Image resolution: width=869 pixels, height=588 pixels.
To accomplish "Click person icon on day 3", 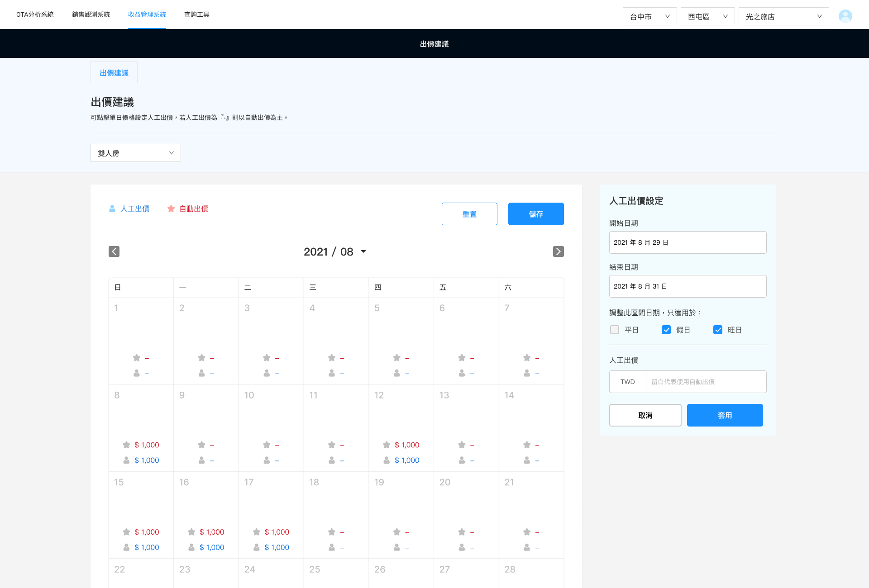I will [x=267, y=373].
